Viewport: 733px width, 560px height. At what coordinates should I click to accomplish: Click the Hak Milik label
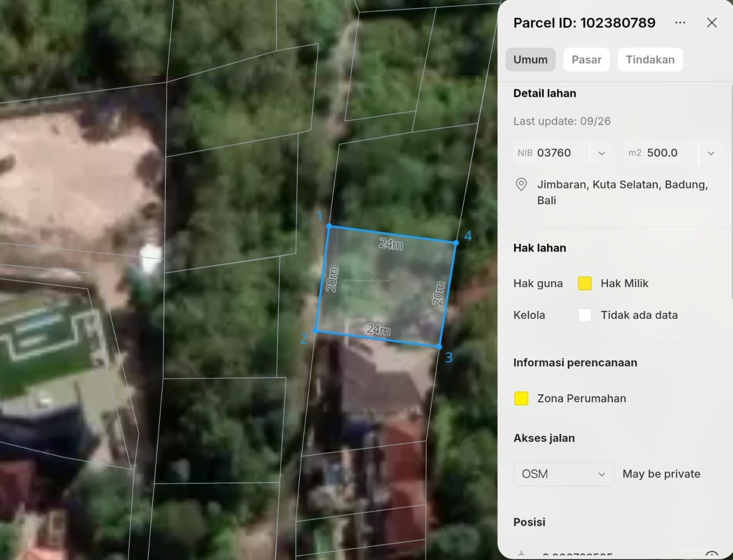tap(624, 283)
